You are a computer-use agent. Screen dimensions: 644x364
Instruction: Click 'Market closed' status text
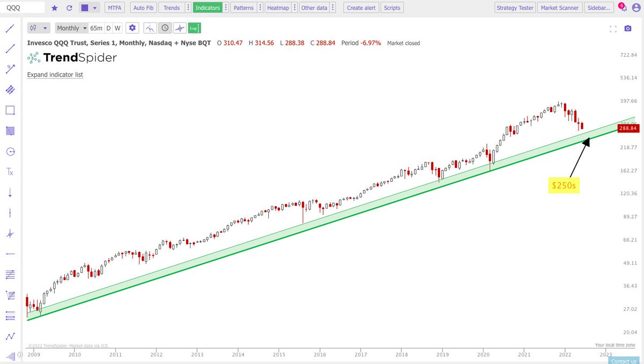click(x=404, y=43)
